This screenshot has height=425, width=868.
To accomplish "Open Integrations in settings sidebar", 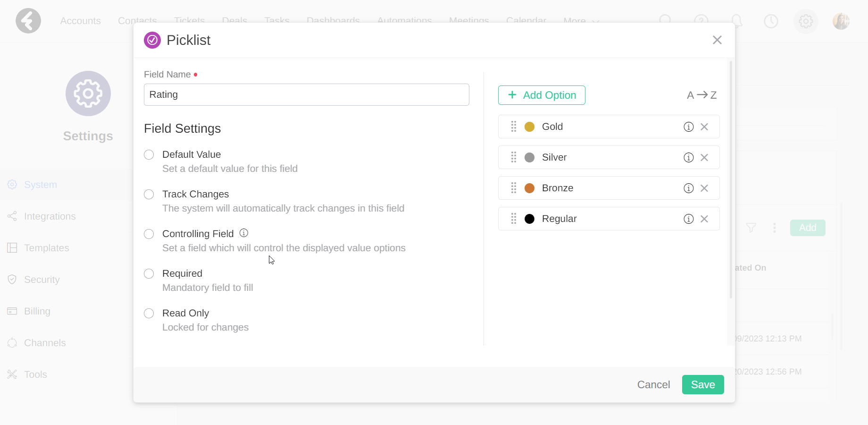I will (42, 216).
